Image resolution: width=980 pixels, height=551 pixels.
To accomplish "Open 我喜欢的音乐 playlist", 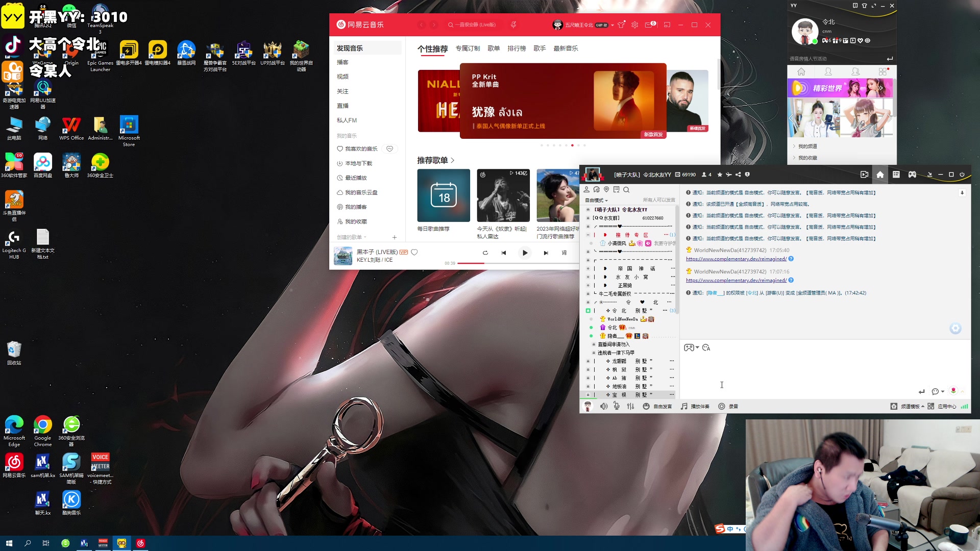I will coord(357,149).
